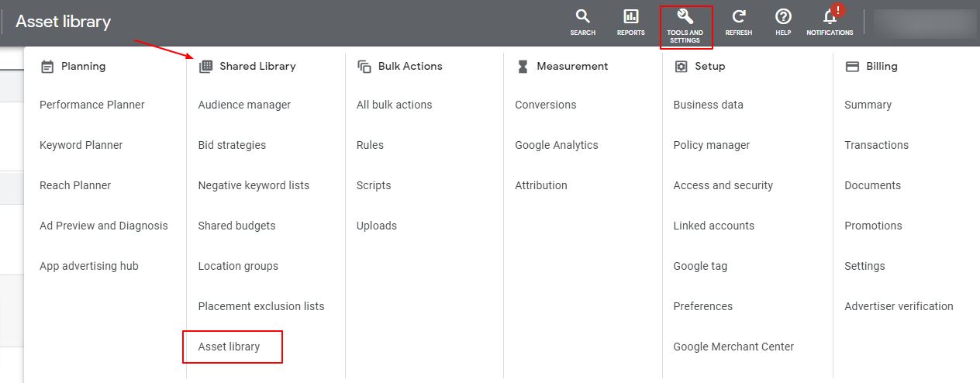The image size is (980, 383).
Task: Open Scripts
Action: 374,185
